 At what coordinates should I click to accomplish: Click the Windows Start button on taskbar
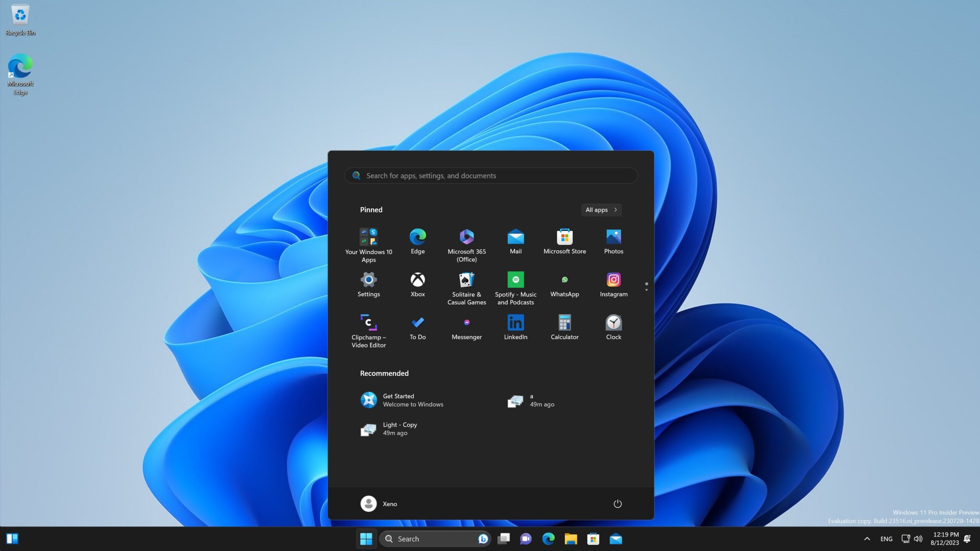[366, 539]
